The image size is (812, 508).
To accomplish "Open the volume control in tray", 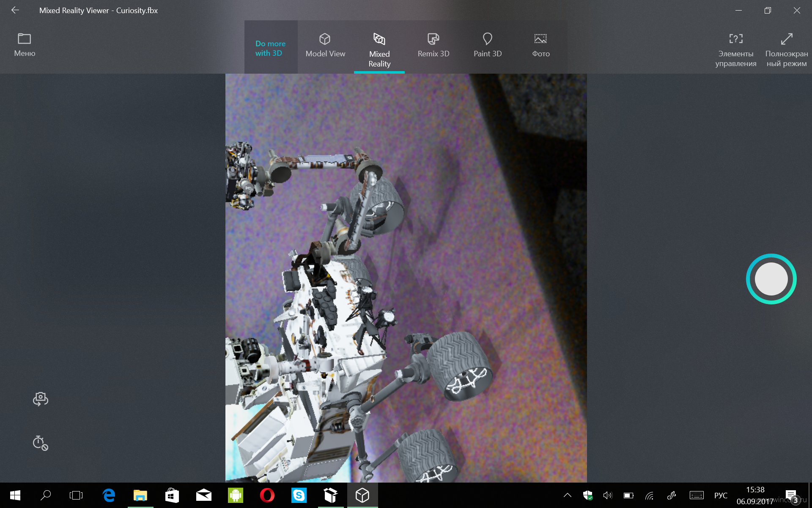I will tap(608, 495).
